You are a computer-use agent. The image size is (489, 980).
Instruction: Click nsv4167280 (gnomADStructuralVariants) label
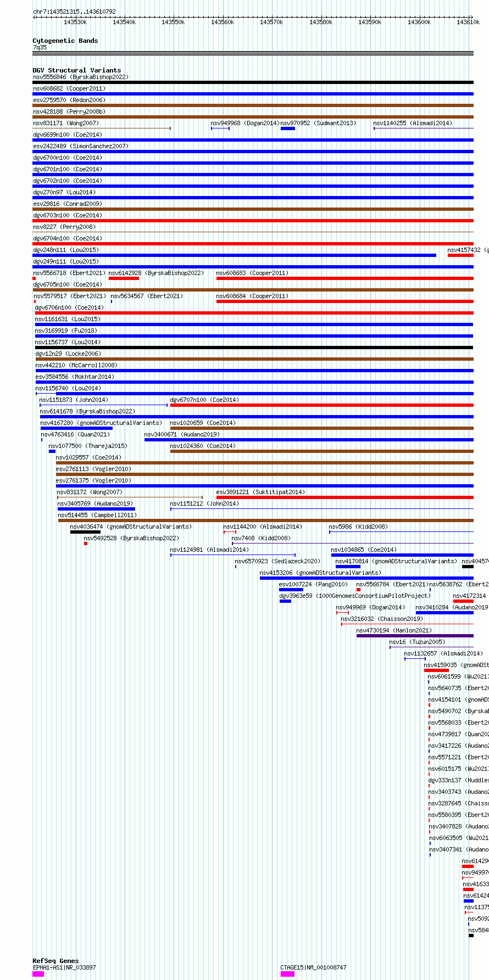point(101,423)
